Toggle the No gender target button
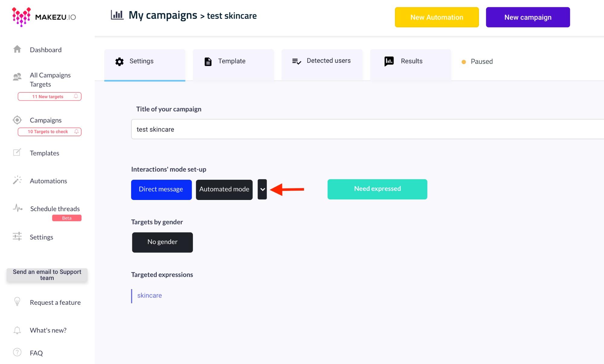 tap(162, 242)
